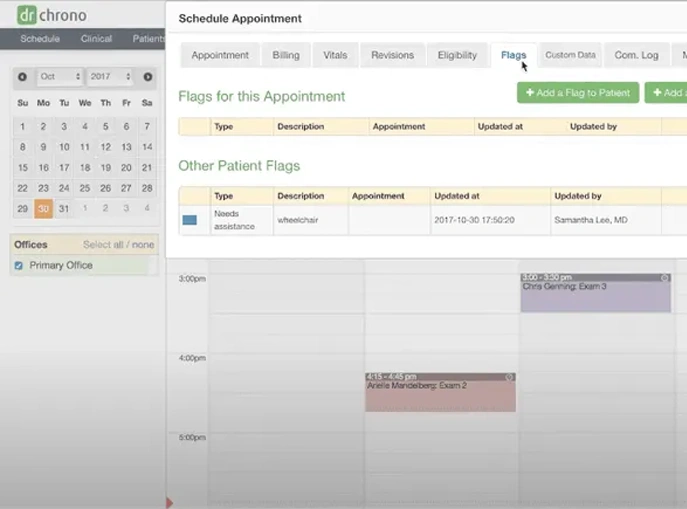Select October 27 in mini calendar
Screen dimensions: 687x509
(x=126, y=188)
